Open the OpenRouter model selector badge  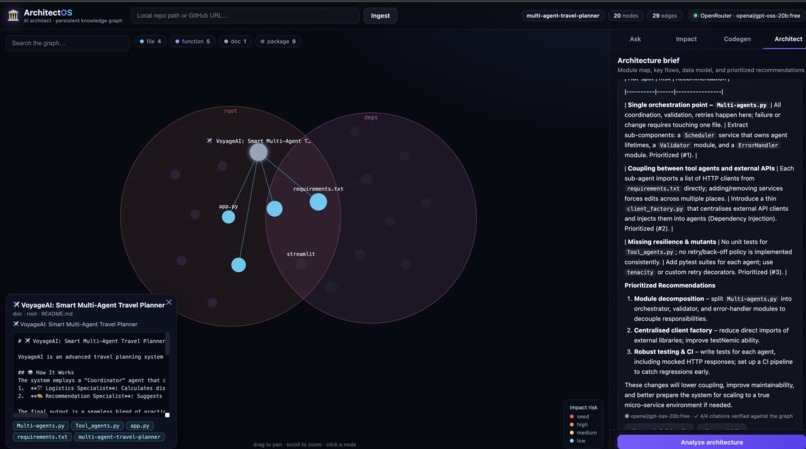pyautogui.click(x=746, y=15)
